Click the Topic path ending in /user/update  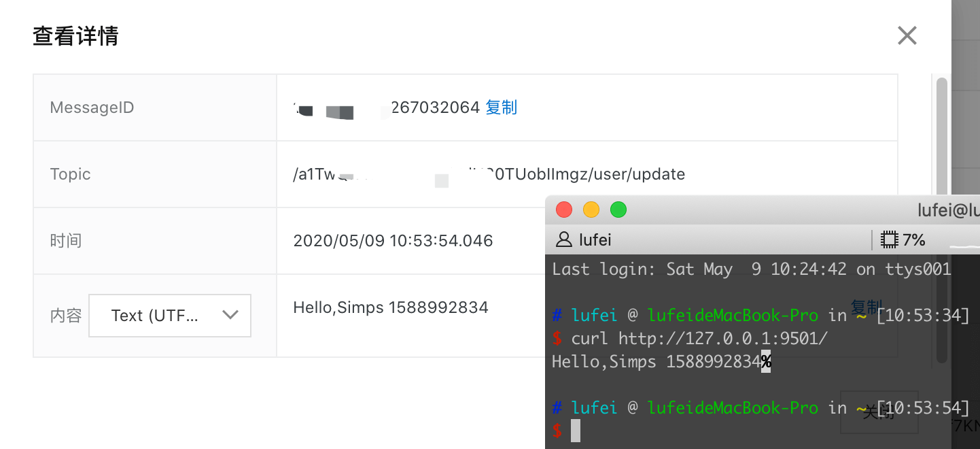[x=489, y=174]
